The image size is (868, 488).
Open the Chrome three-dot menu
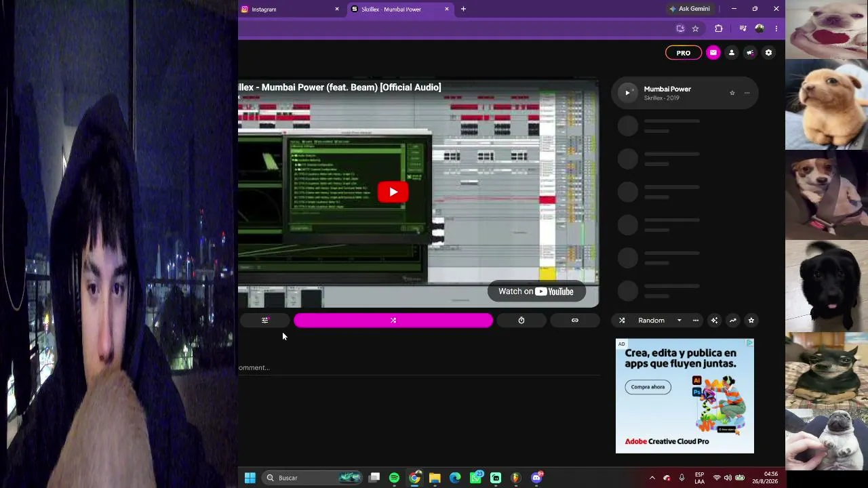click(776, 28)
